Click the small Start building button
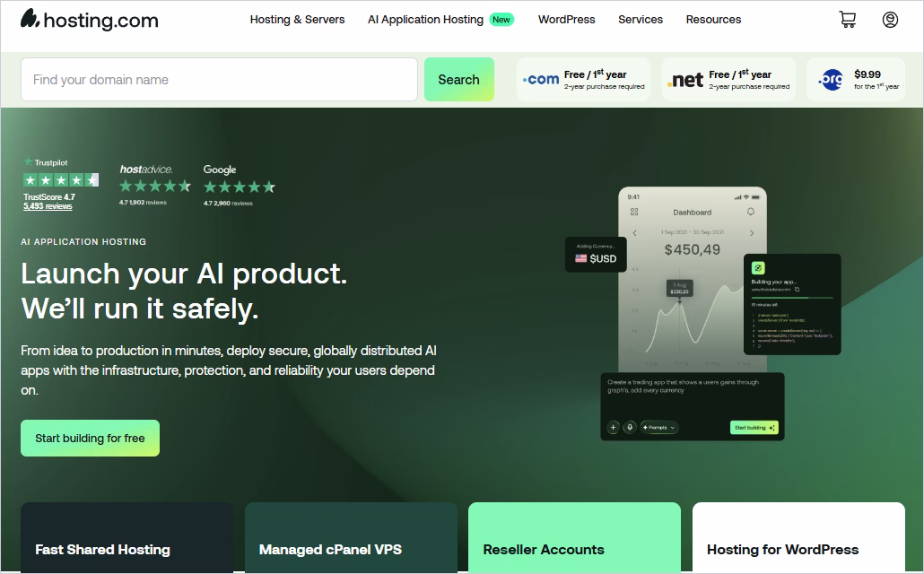Image resolution: width=924 pixels, height=574 pixels. (x=754, y=427)
